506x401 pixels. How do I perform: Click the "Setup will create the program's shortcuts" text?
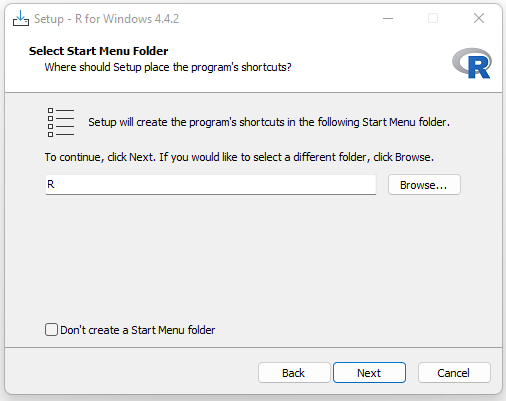click(269, 122)
